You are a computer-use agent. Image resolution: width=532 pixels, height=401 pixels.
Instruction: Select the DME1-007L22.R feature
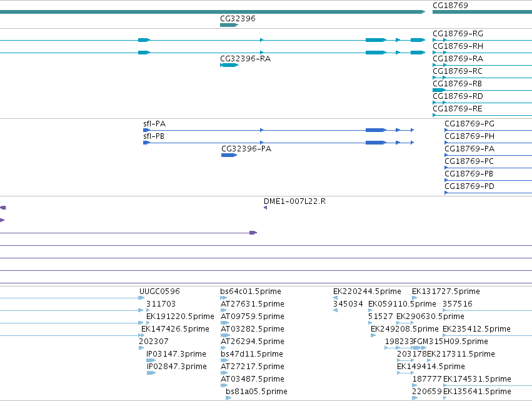(x=294, y=201)
